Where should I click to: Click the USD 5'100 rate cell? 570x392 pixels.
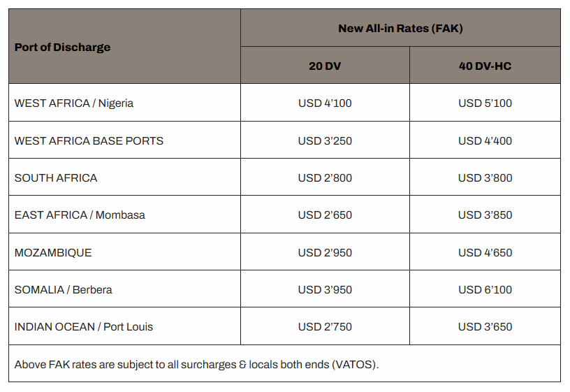click(x=485, y=103)
